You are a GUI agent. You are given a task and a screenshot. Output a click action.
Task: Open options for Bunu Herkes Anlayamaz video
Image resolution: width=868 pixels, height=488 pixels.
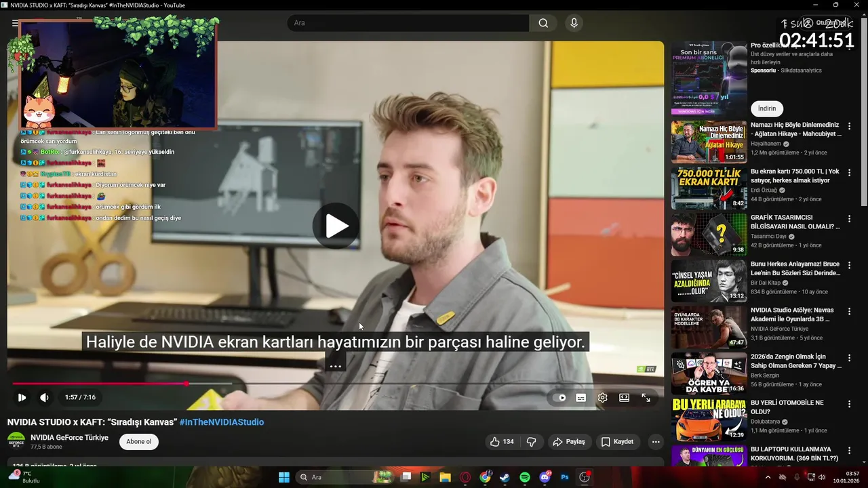(849, 265)
